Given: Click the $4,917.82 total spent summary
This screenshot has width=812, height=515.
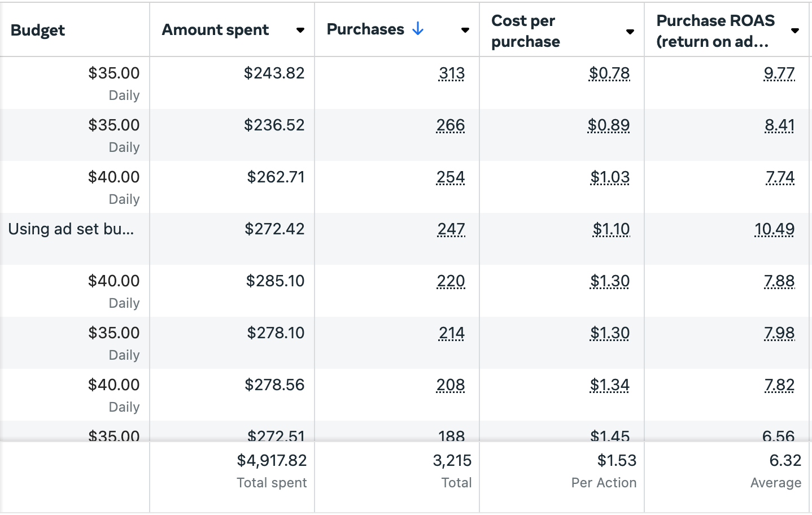Looking at the screenshot, I should (272, 461).
